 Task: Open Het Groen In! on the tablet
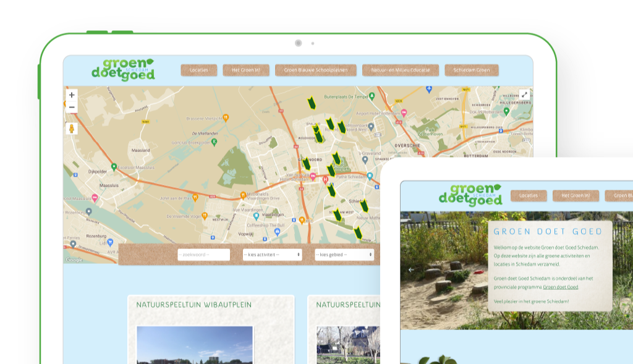[246, 70]
